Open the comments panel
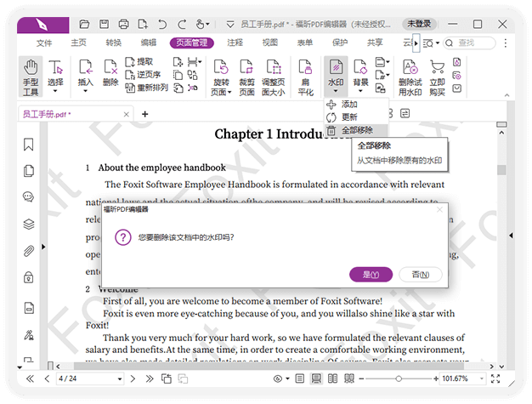This screenshot has height=404, width=532. 29,197
